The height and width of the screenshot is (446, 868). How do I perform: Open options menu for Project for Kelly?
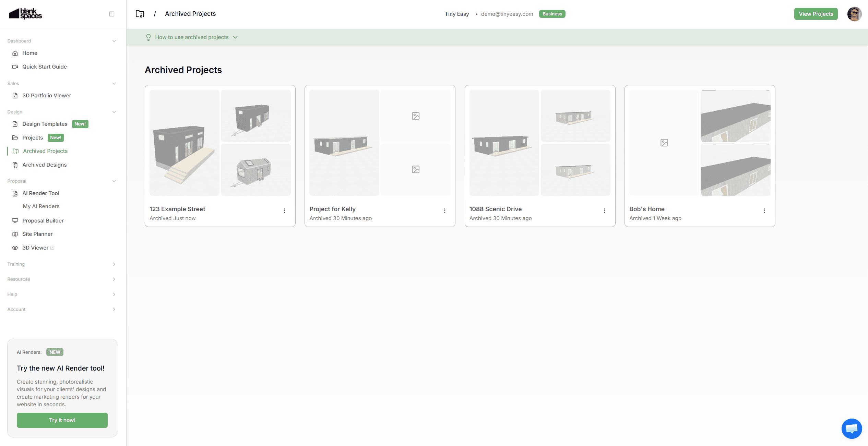pos(444,211)
